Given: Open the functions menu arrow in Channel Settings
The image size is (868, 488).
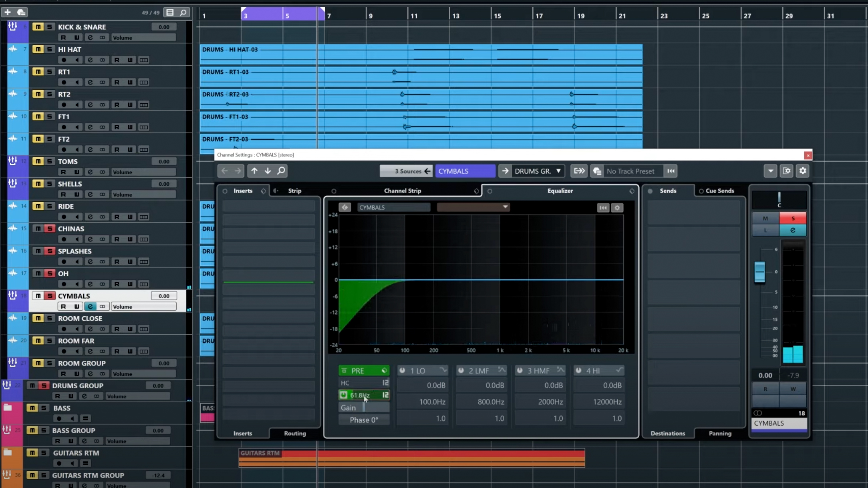Looking at the screenshot, I should coord(770,171).
